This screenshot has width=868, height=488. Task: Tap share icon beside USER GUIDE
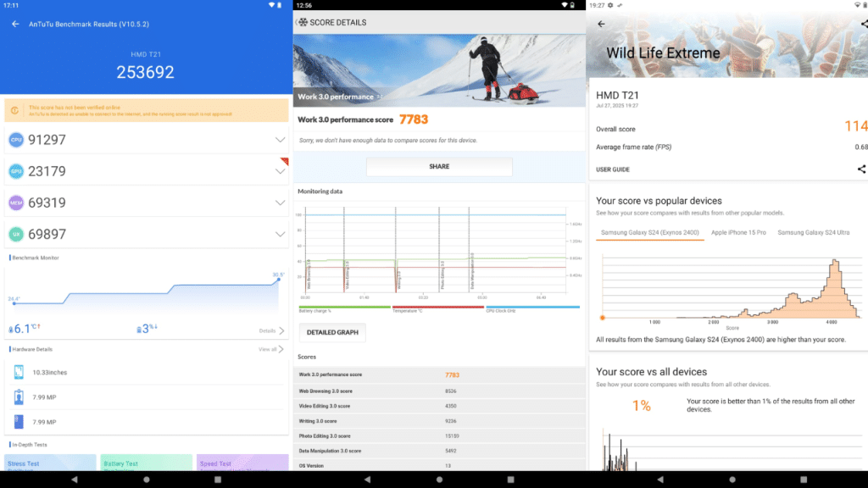pyautogui.click(x=862, y=169)
